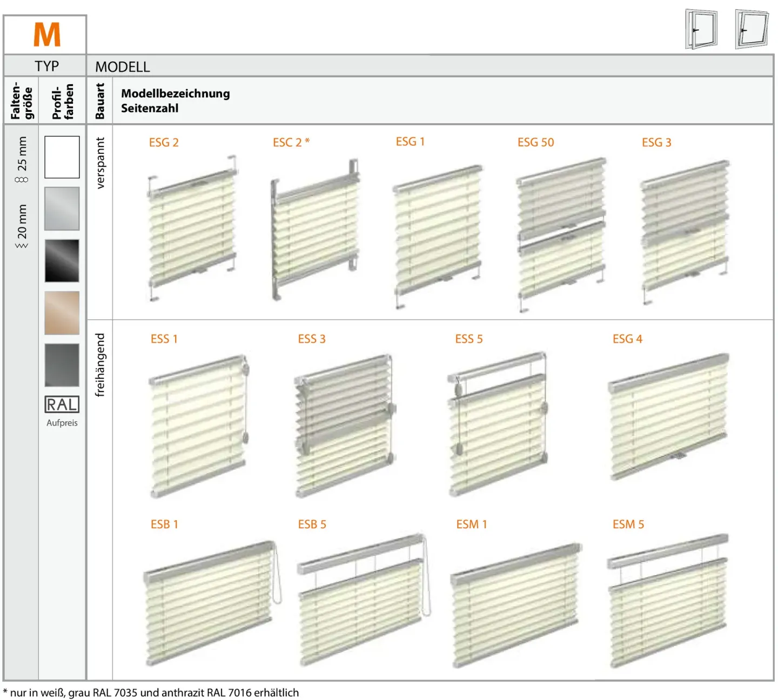Open the ESC 2 model image
Screen dimensions: 778x700
(315, 230)
